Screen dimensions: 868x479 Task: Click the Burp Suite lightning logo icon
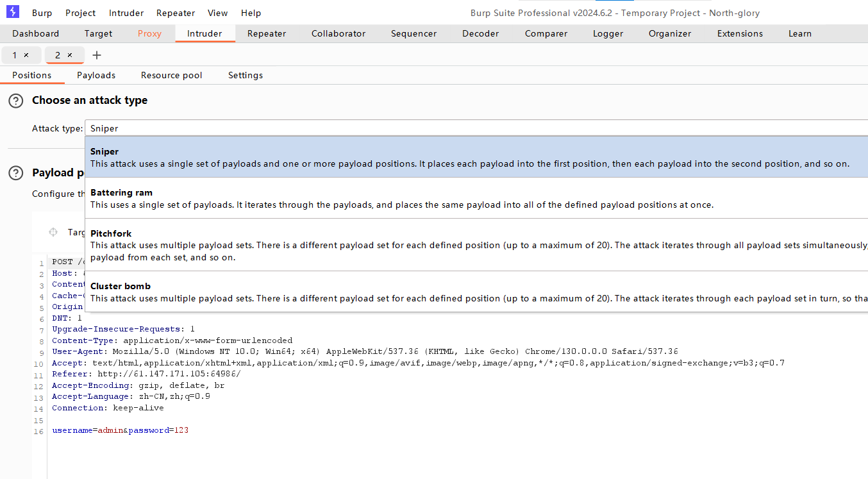pos(12,12)
